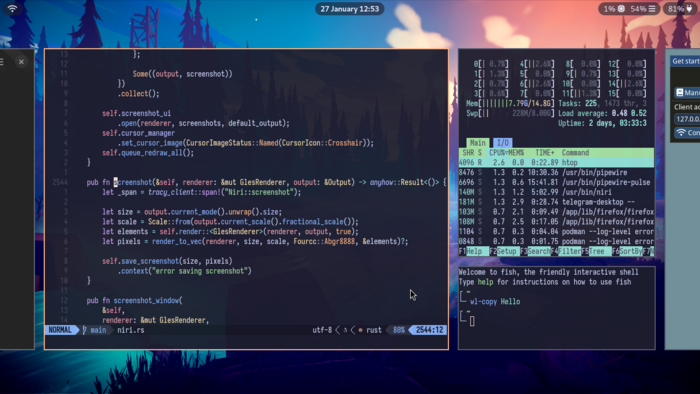Open F2 Setup in htop
This screenshot has width=700, height=394.
pyautogui.click(x=504, y=251)
